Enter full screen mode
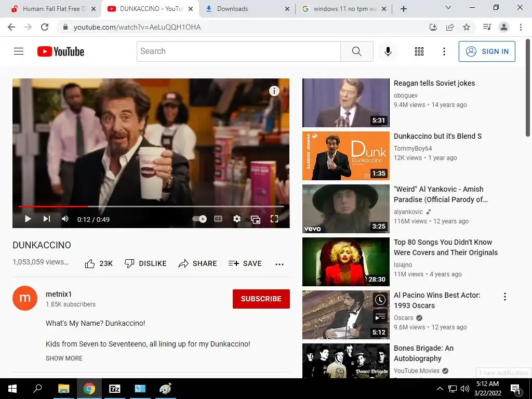 pos(274,219)
